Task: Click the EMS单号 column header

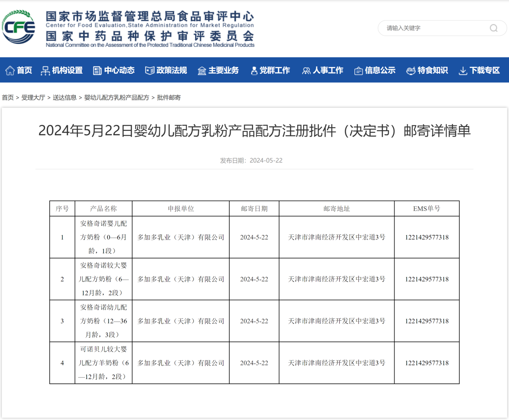Action: 427,209
